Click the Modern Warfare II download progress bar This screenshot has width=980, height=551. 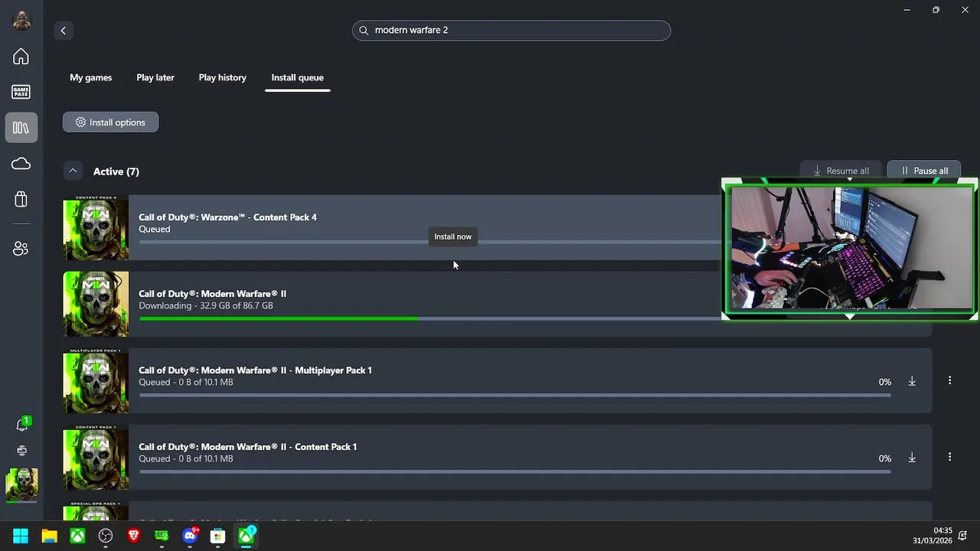(x=430, y=319)
